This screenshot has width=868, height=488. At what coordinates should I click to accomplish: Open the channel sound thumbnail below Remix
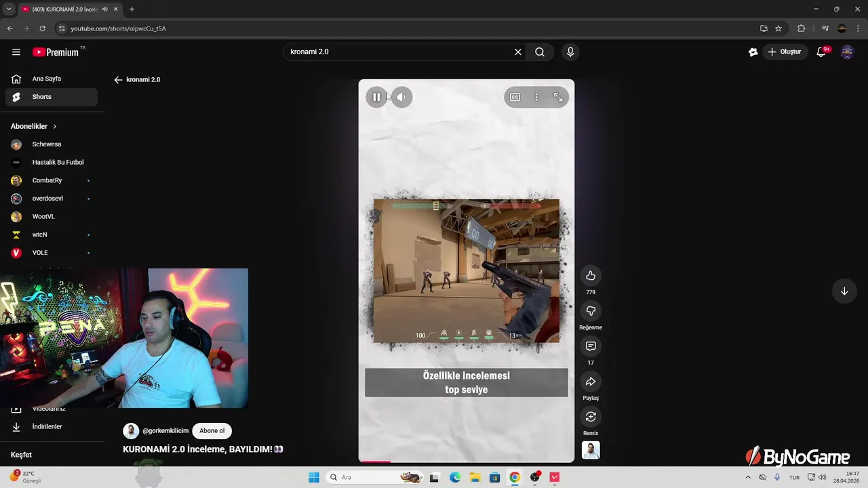coord(591,450)
